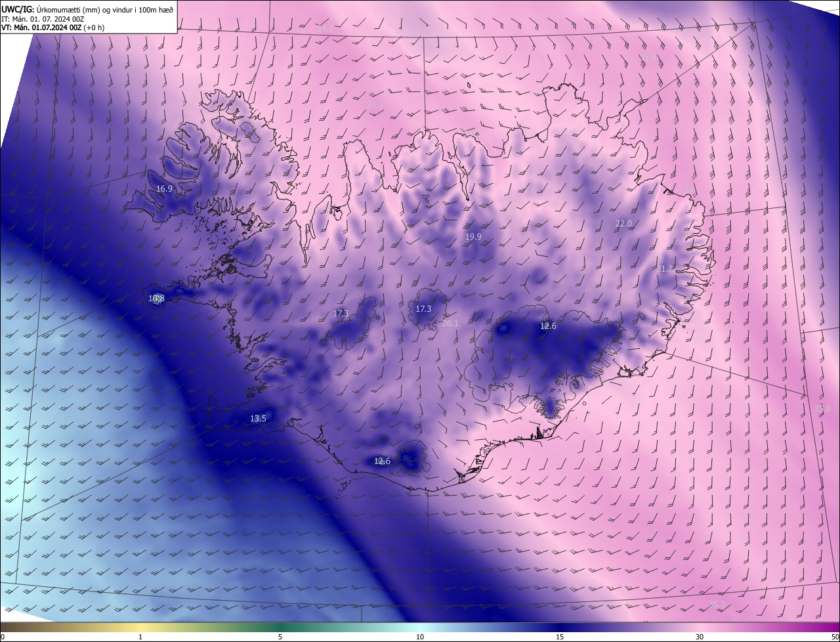
Task: Click the color bar tick label 5
Action: click(x=280, y=637)
